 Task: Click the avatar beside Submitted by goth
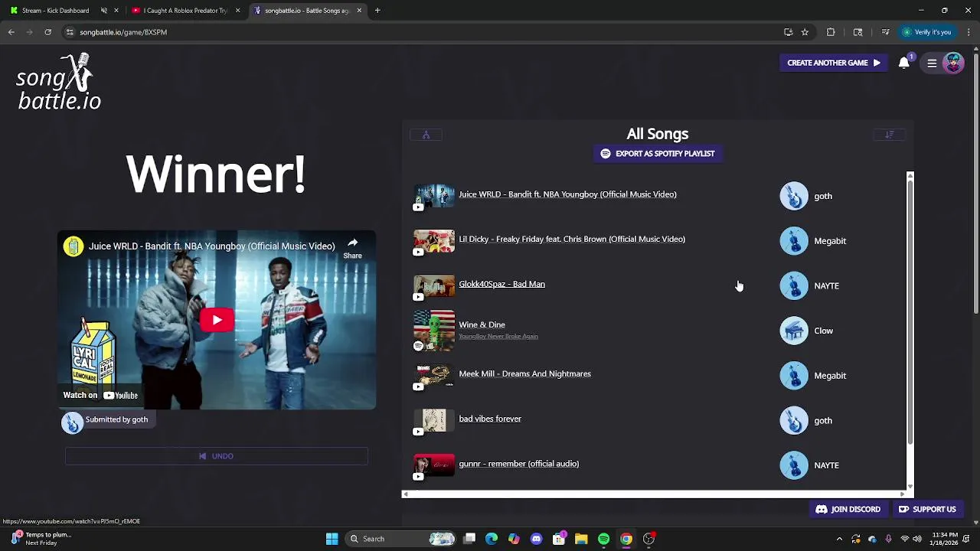click(72, 422)
